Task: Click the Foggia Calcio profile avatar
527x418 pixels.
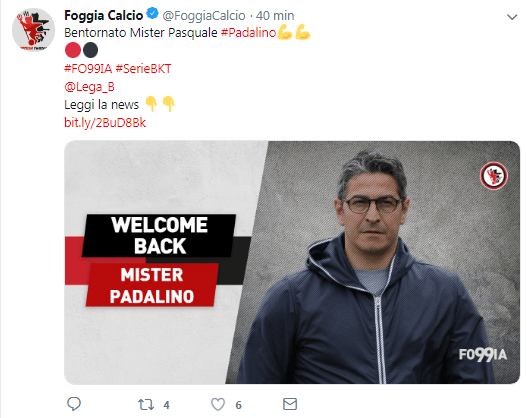Action: tap(33, 30)
